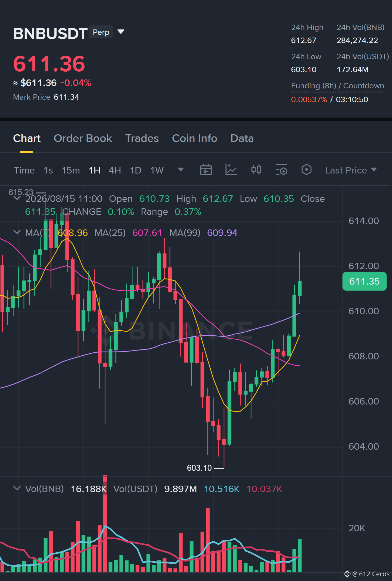Click the 24h High value 612.67
This screenshot has height=581, width=392.
click(x=304, y=40)
